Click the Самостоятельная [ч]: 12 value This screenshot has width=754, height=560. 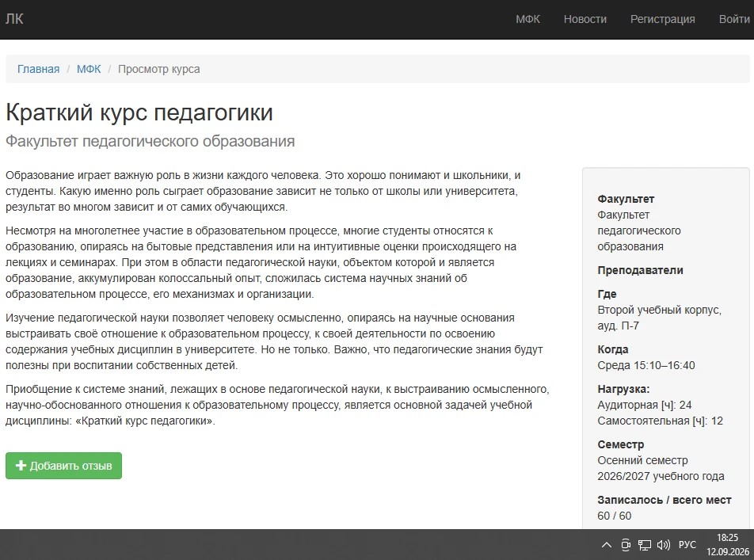click(661, 421)
